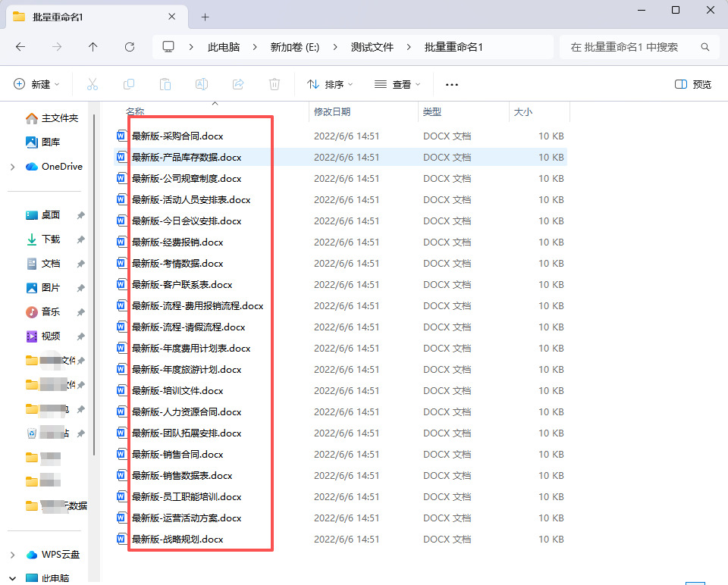Click the Delete trash icon
The height and width of the screenshot is (585, 728).
(x=275, y=84)
